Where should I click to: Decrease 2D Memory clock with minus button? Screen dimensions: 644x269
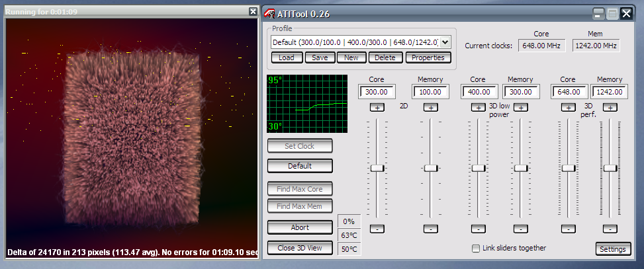(430, 229)
